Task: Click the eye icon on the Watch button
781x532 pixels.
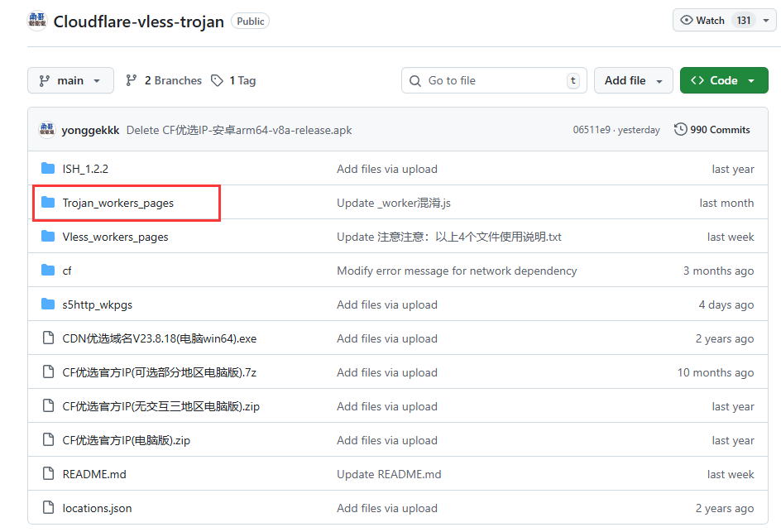Action: tap(688, 19)
